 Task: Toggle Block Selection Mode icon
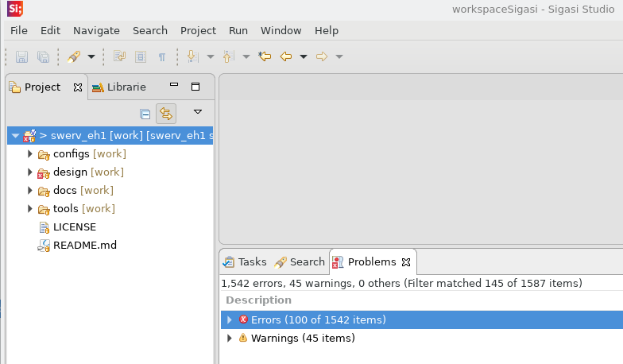coord(141,57)
